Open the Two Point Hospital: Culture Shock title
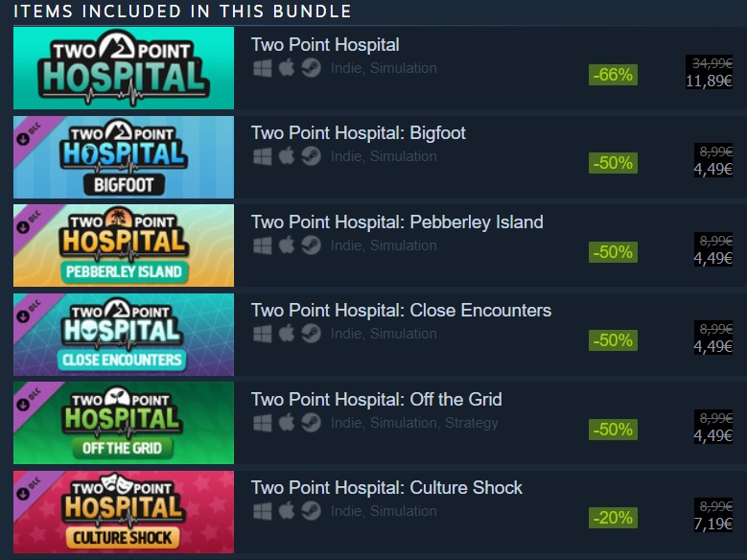The image size is (747, 560). click(x=386, y=487)
